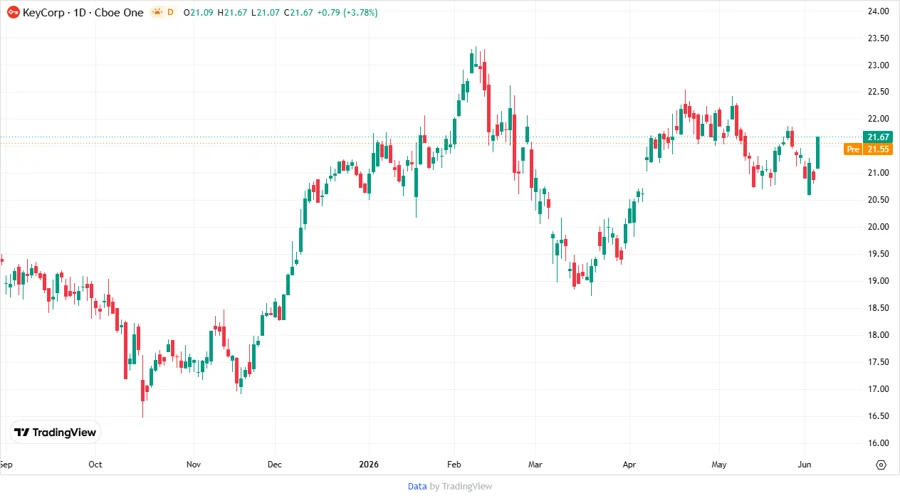Open the Data link in footer
The width and height of the screenshot is (900, 498).
417,487
